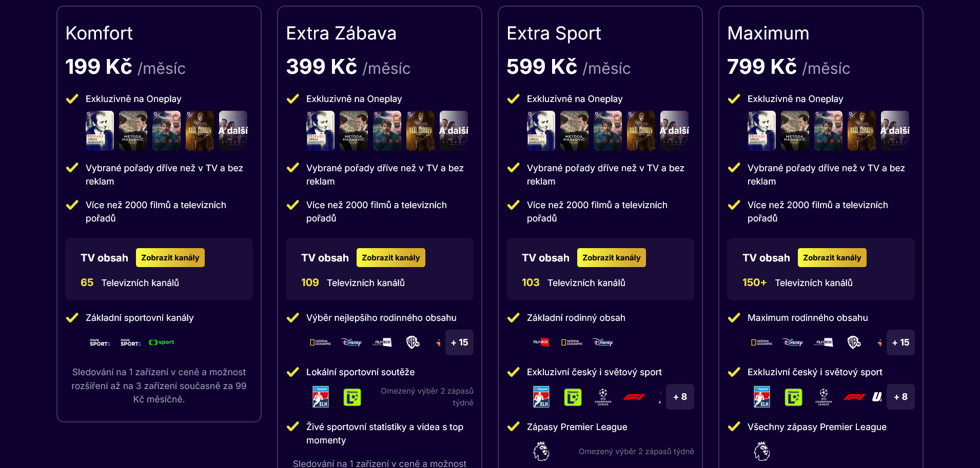This screenshot has width=980, height=468.
Task: Click the WB TV logo in Extra Zábava
Action: point(413,342)
